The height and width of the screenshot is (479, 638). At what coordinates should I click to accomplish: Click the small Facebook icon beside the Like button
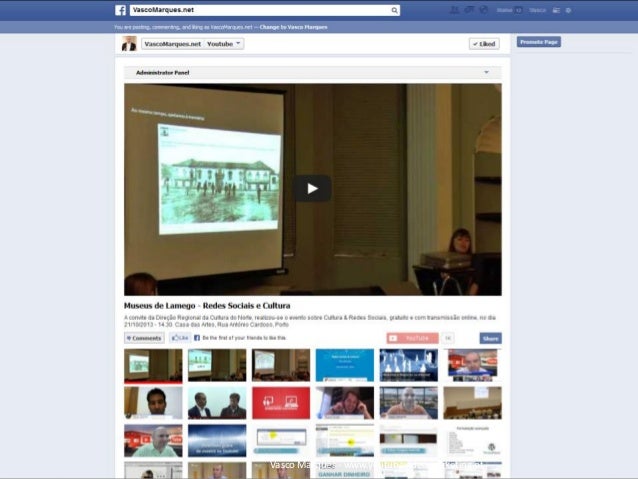[197, 338]
